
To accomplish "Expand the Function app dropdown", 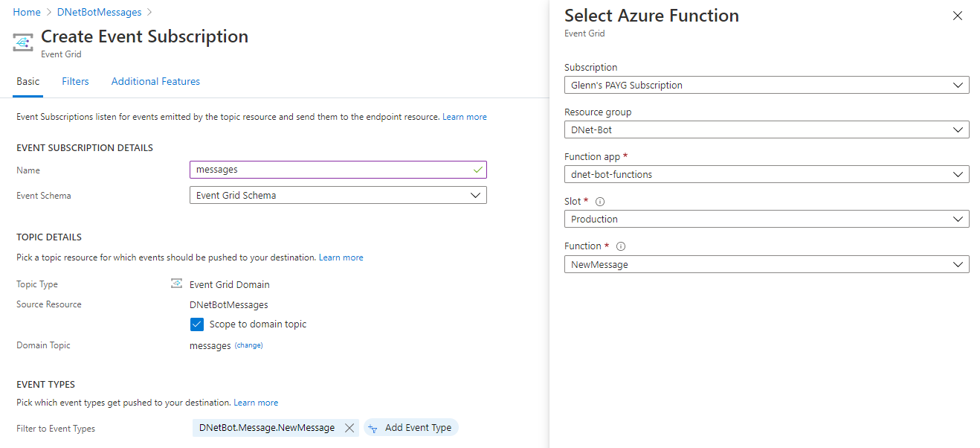I will [766, 174].
